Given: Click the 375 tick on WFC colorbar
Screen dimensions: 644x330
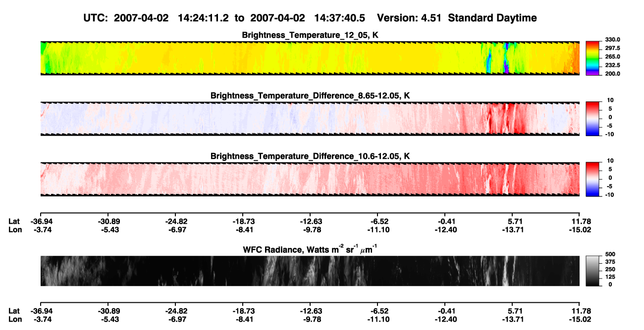Looking at the screenshot, I should pos(610,262).
